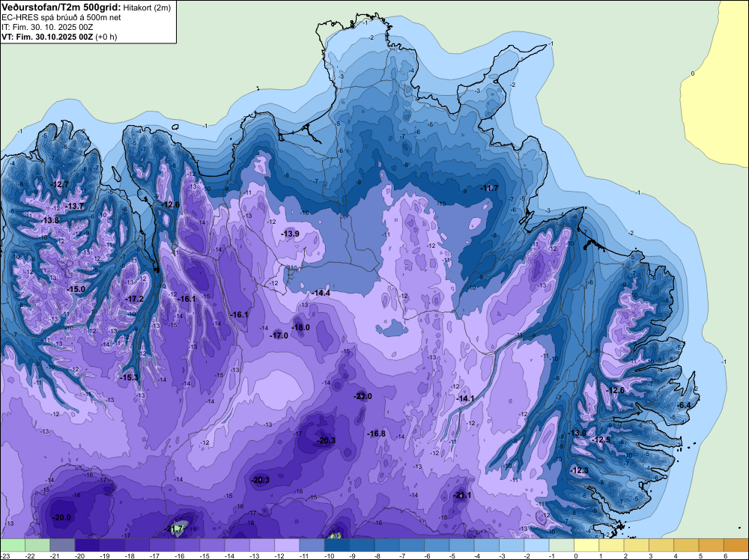Click the bold -20.0 temperature label
The height and width of the screenshot is (560, 749).
coord(61,517)
